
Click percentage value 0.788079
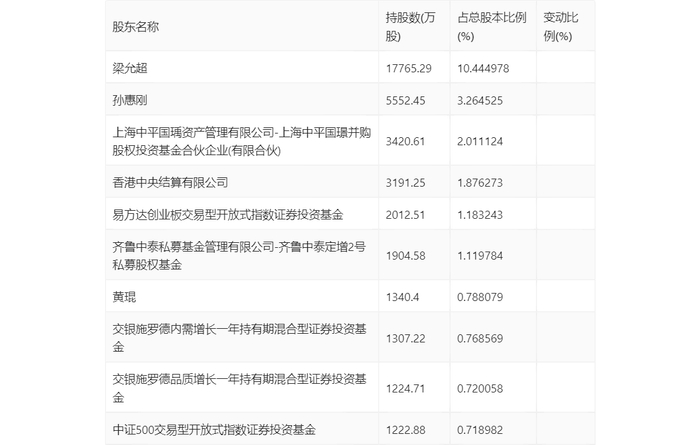point(480,297)
